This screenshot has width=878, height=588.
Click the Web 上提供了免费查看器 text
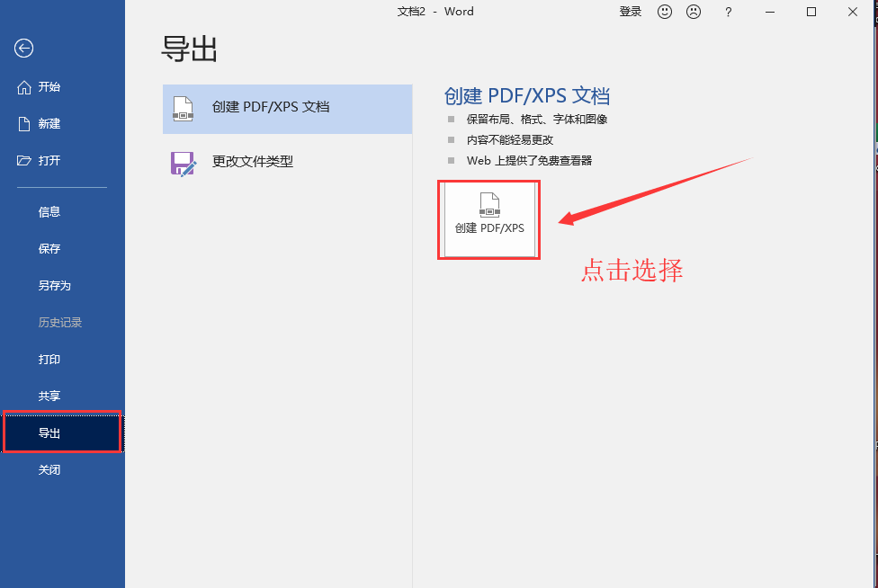pos(529,161)
